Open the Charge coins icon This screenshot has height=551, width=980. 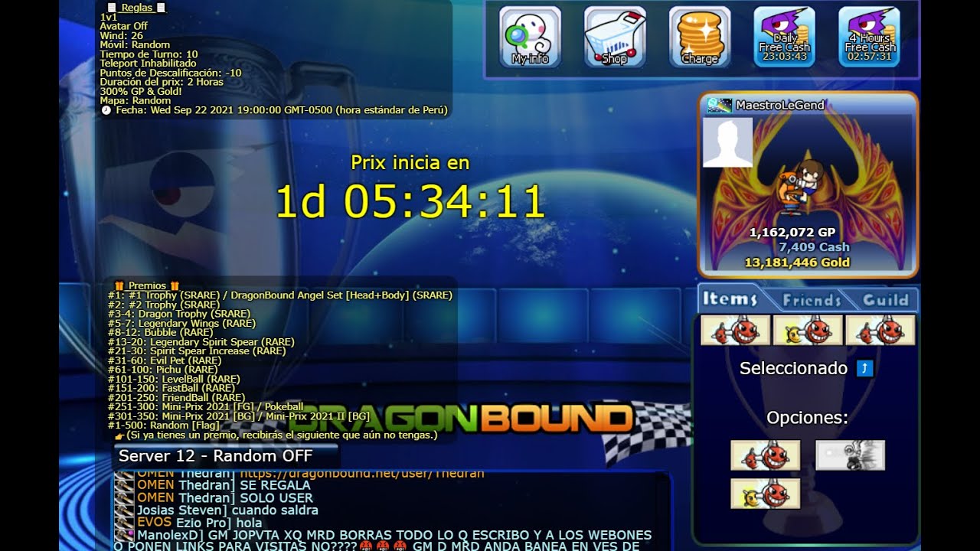coord(700,37)
